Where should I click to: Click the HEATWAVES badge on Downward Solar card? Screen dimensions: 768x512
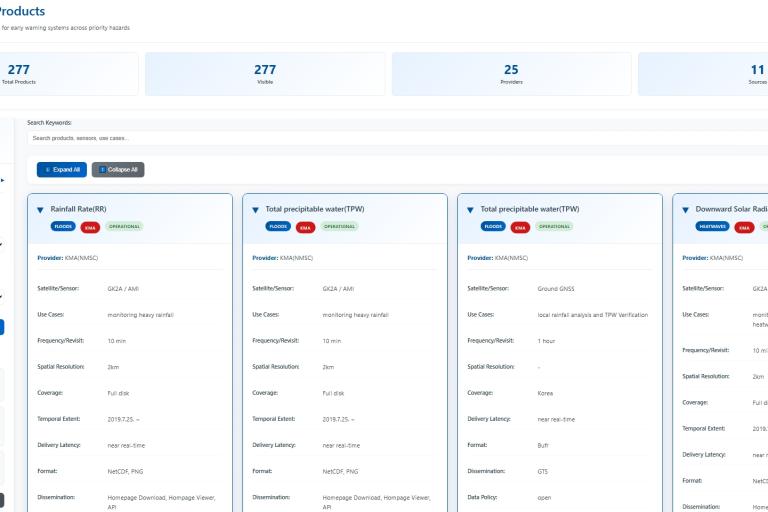712,227
